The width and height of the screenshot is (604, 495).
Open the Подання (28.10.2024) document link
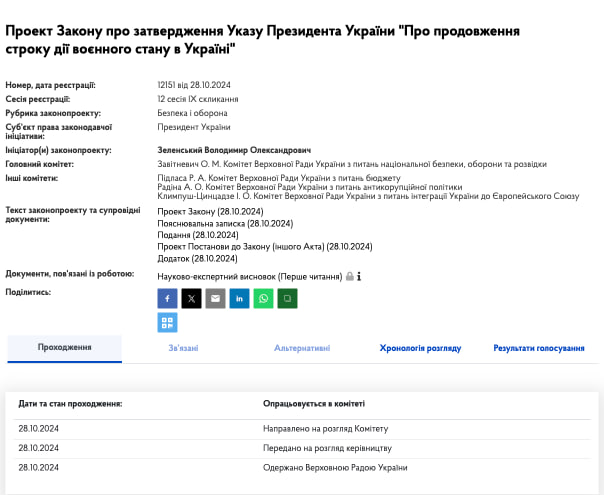(199, 235)
